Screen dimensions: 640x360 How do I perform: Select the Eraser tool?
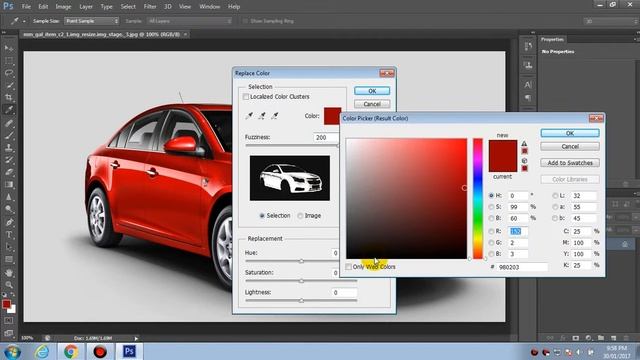(x=9, y=172)
